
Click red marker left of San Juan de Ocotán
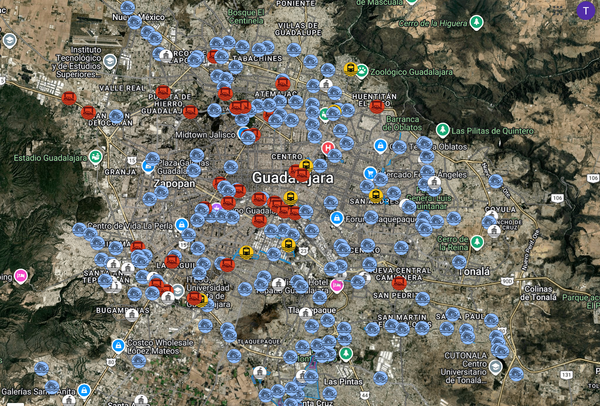coord(88,113)
